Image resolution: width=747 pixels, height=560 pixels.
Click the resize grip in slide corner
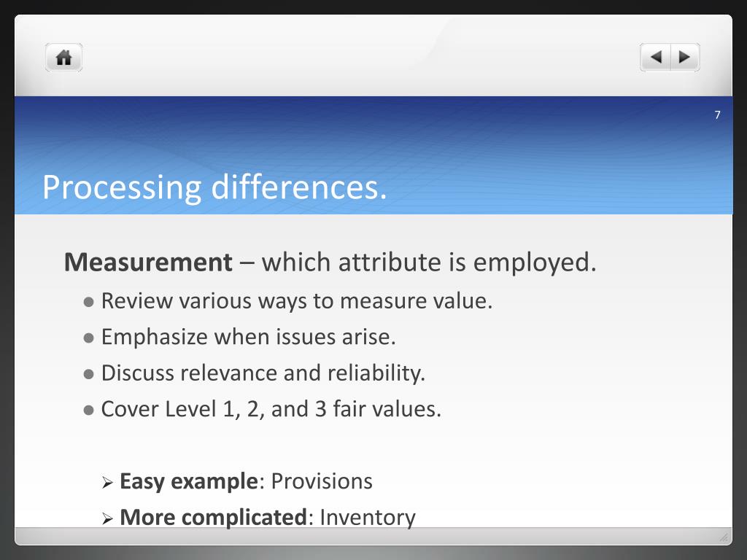724,538
